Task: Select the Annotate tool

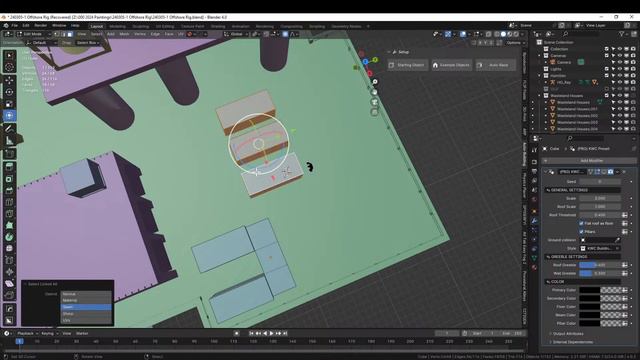Action: (x=9, y=129)
